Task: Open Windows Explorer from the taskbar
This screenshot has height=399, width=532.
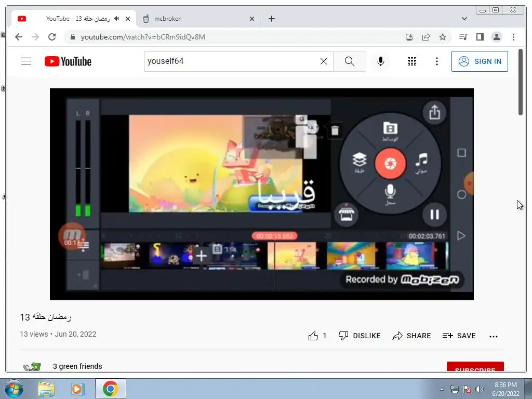Action: [x=46, y=389]
